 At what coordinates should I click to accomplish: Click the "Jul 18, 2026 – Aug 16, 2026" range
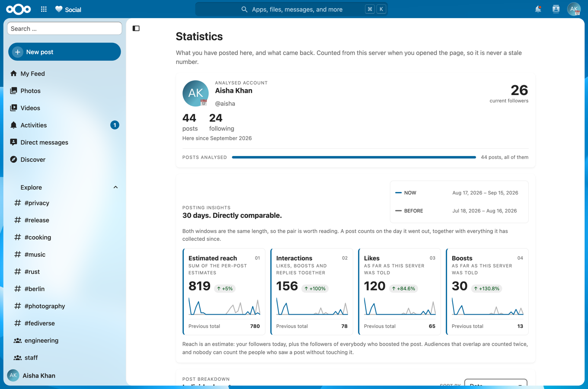(x=485, y=211)
